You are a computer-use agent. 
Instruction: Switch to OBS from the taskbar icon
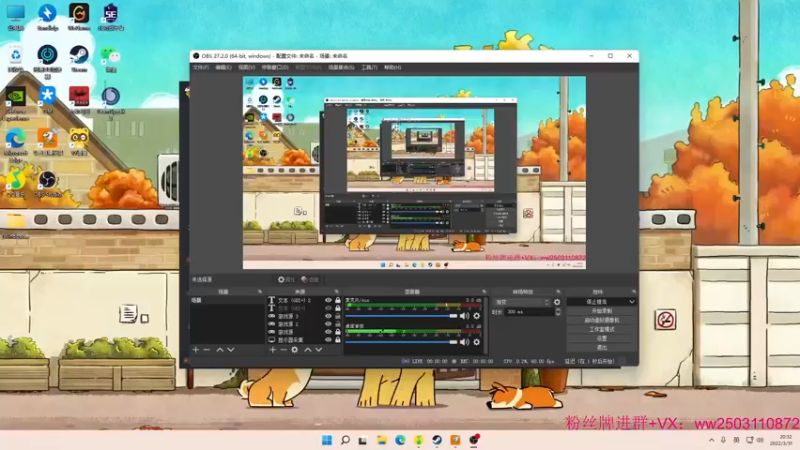click(474, 440)
